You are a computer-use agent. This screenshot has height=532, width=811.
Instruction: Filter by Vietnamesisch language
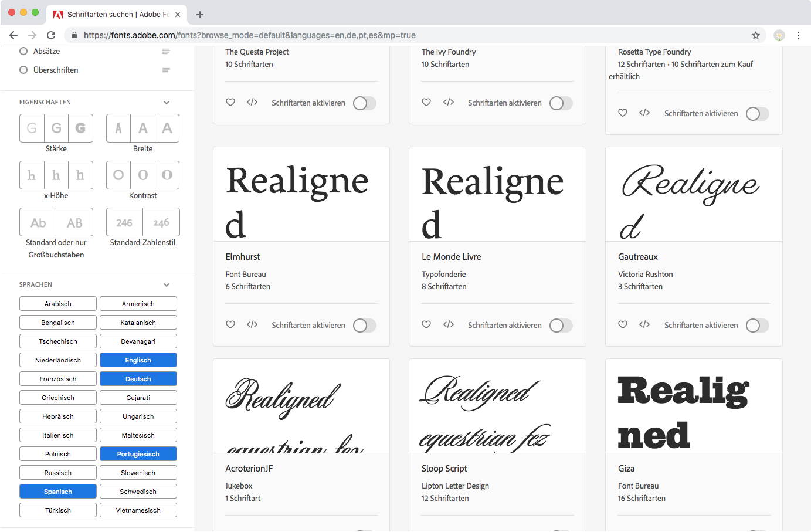[x=138, y=510]
